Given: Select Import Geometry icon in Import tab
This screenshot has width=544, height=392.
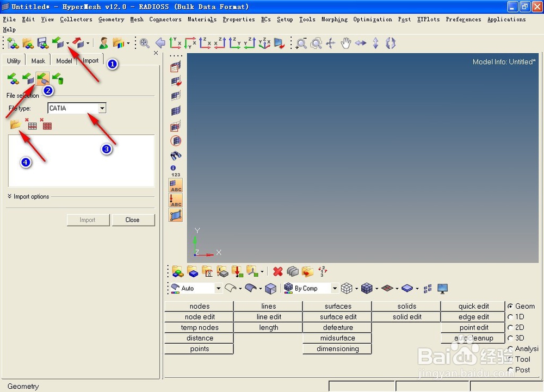Looking at the screenshot, I should pos(42,79).
